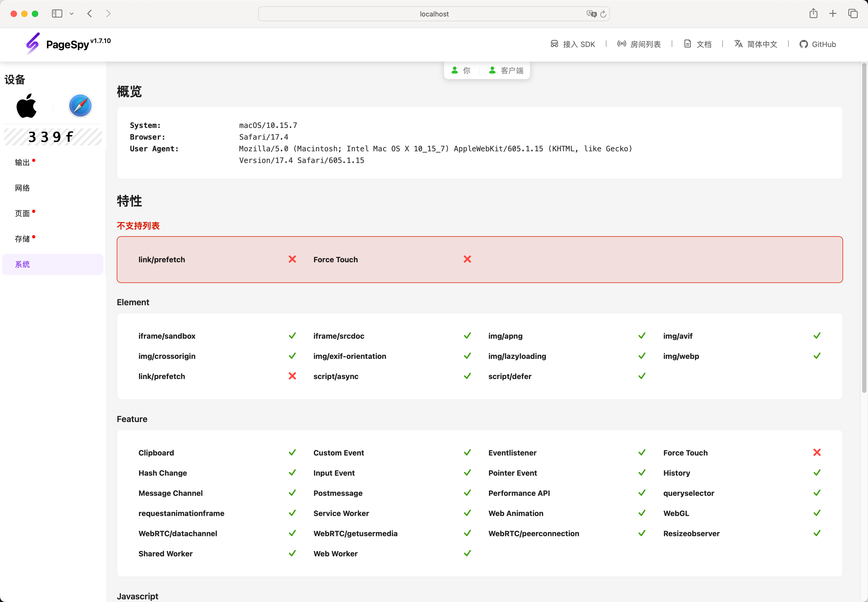This screenshot has width=868, height=602.
Task: Click link/prefetch in the unsupported list
Action: pos(162,260)
